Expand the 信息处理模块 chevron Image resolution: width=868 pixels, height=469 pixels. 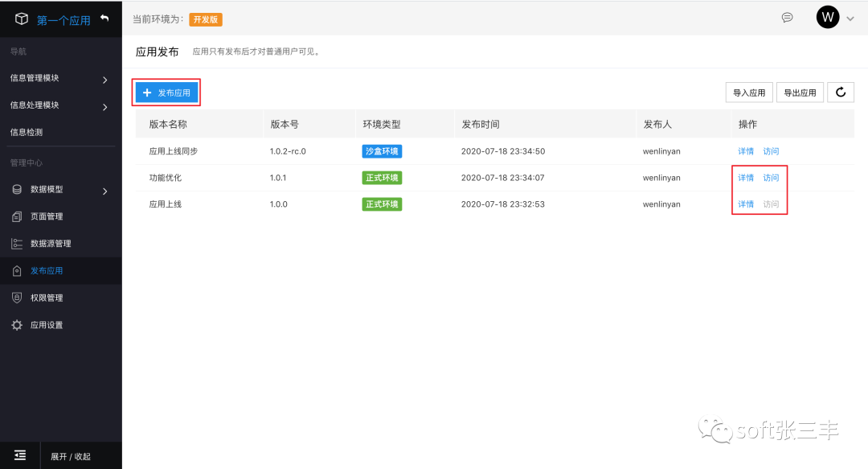tap(105, 107)
